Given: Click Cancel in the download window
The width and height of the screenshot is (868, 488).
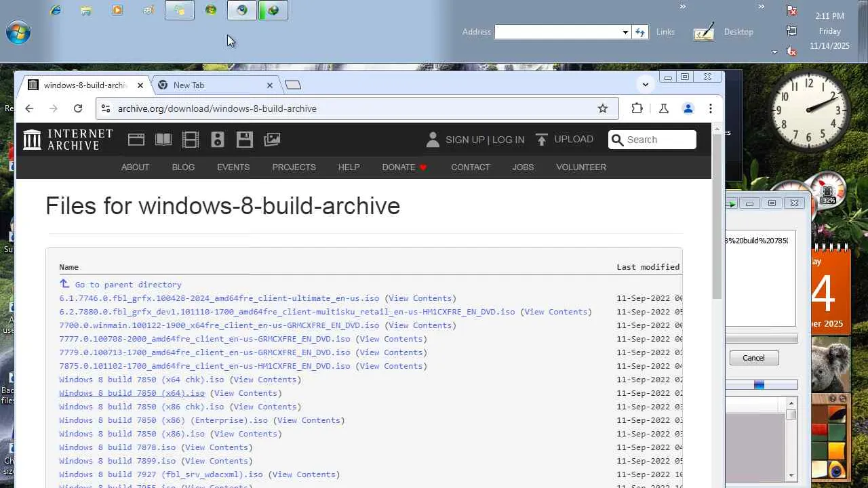Looking at the screenshot, I should tap(753, 358).
